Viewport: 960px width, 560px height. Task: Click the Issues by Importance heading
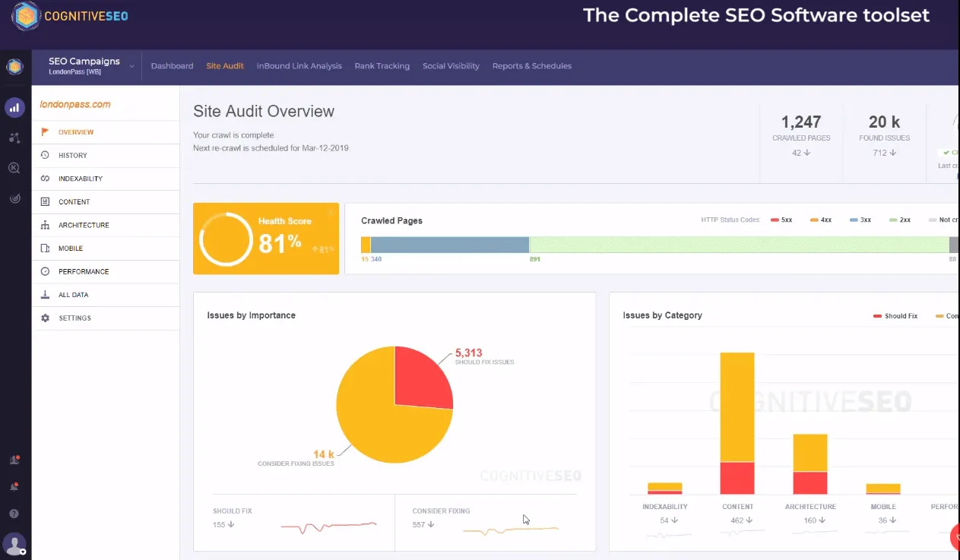(x=252, y=315)
